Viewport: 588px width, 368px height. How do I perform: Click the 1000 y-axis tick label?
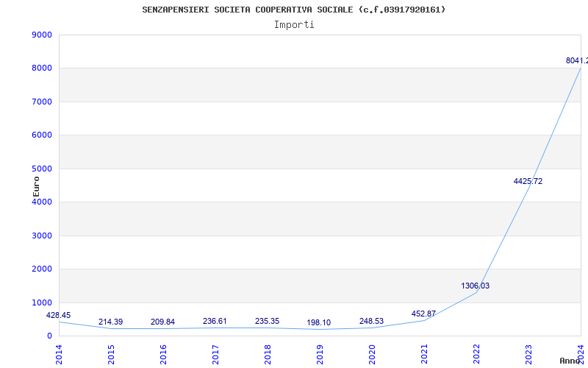click(x=42, y=302)
